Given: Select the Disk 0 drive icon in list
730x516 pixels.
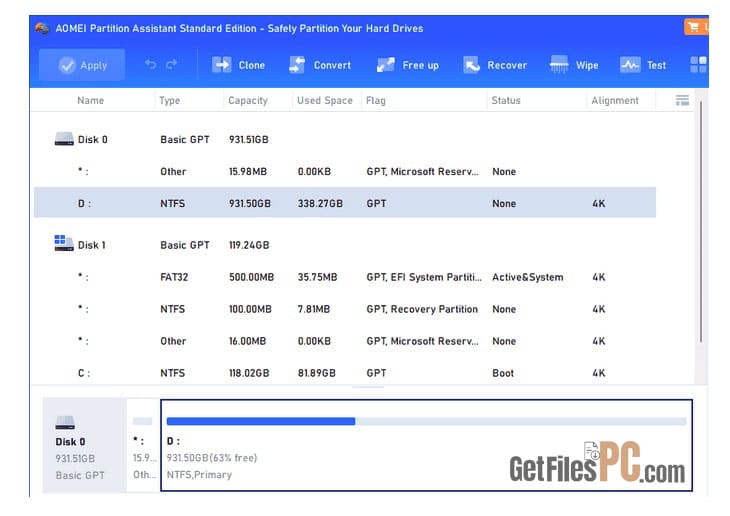Looking at the screenshot, I should click(64, 139).
